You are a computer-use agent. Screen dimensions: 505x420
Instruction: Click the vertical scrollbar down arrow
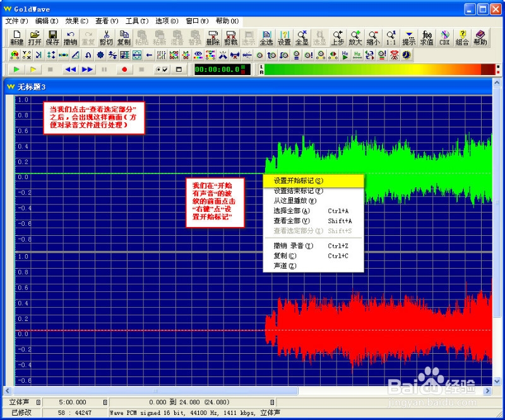(497, 381)
